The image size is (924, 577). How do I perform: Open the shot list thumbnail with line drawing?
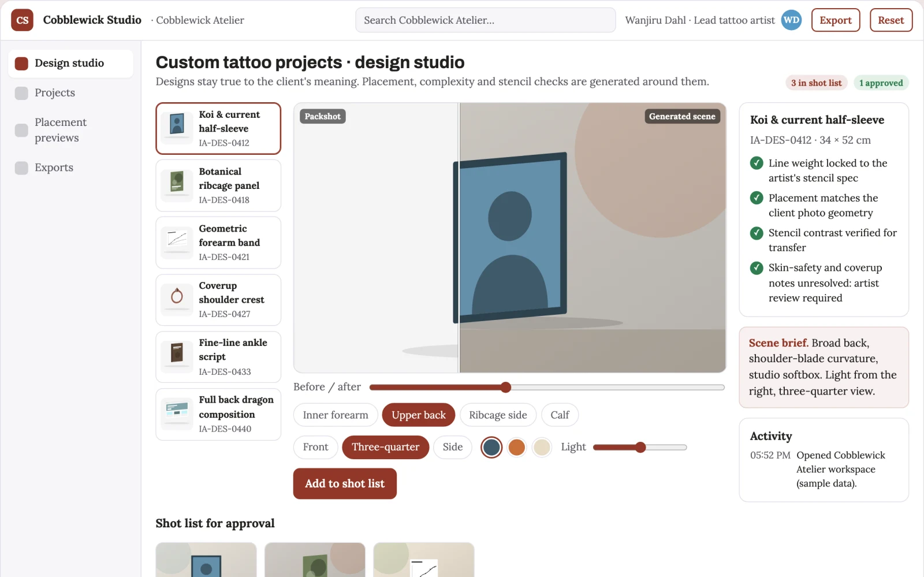click(424, 560)
